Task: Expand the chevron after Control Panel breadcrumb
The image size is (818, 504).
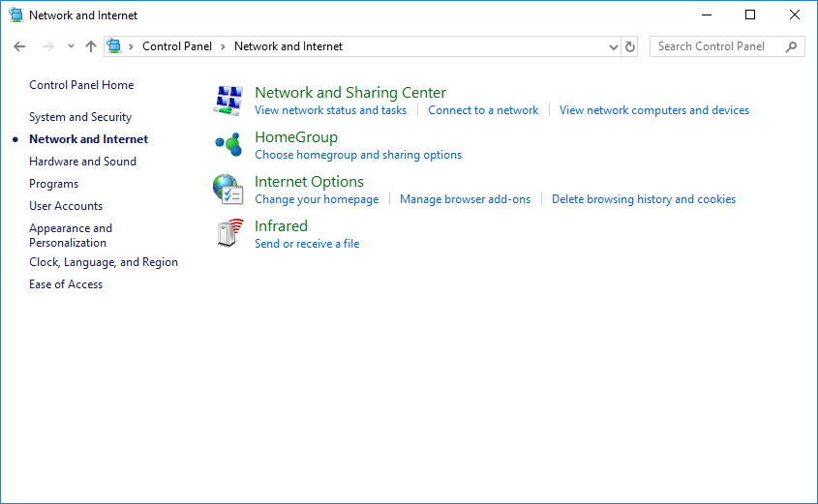Action: coord(223,46)
